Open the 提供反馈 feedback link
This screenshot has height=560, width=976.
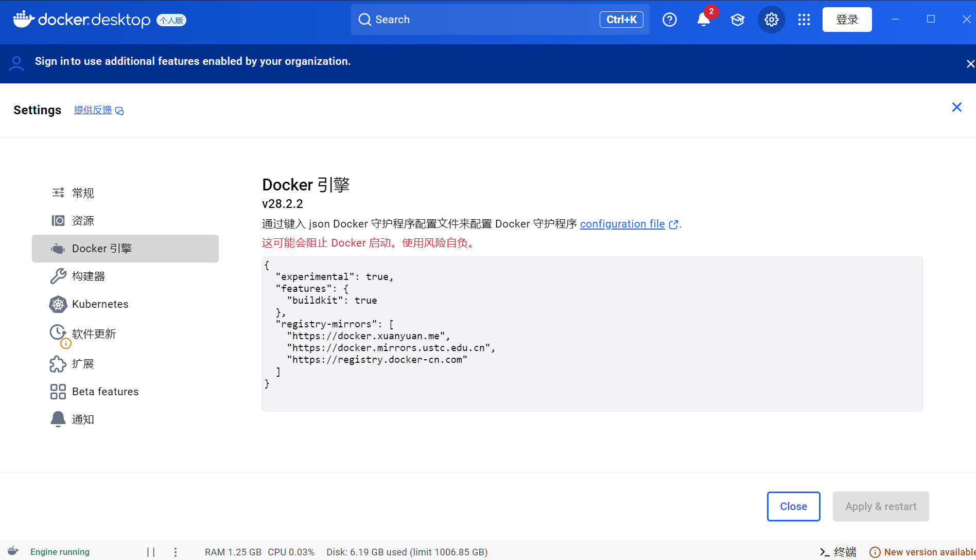(93, 110)
